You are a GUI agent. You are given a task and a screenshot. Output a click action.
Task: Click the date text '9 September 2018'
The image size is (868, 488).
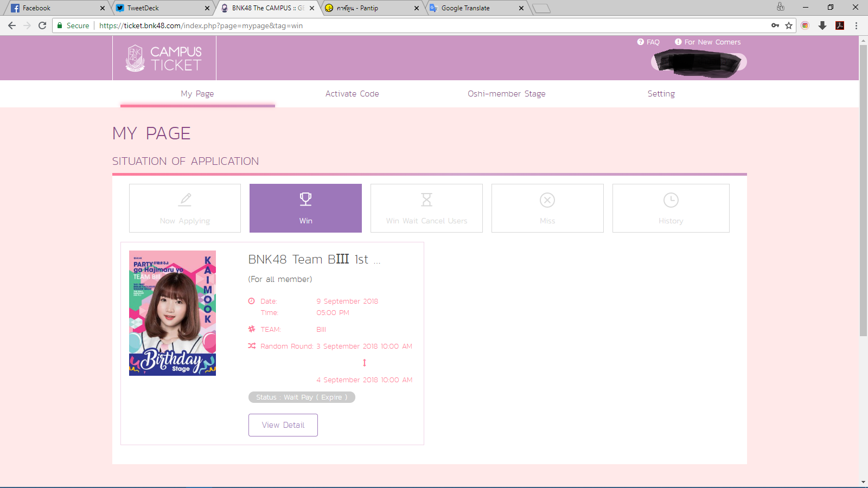347,301
